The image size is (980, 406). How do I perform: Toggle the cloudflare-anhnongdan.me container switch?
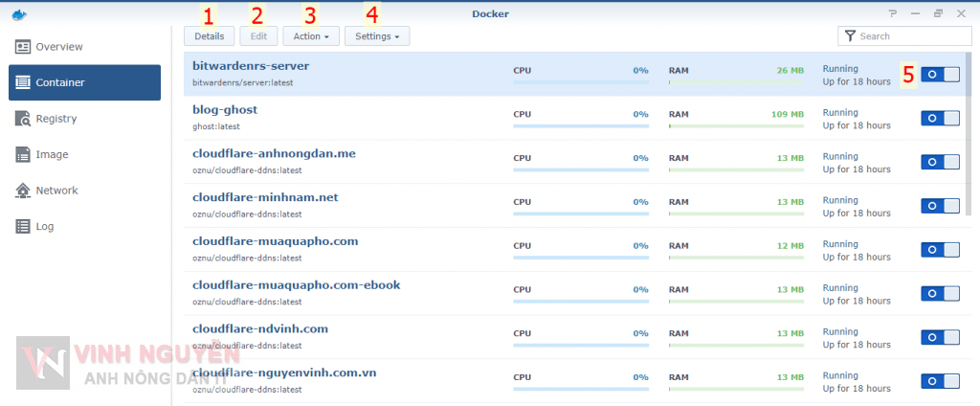point(940,162)
